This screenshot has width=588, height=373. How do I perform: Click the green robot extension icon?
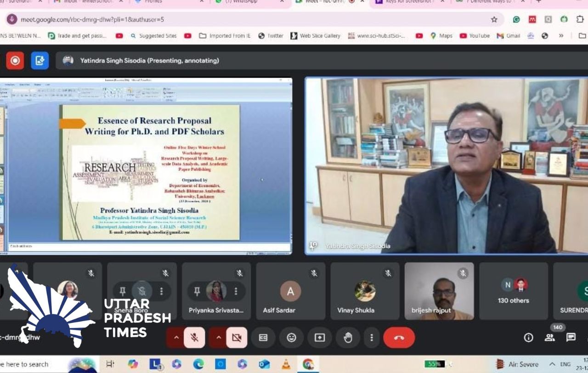[565, 19]
